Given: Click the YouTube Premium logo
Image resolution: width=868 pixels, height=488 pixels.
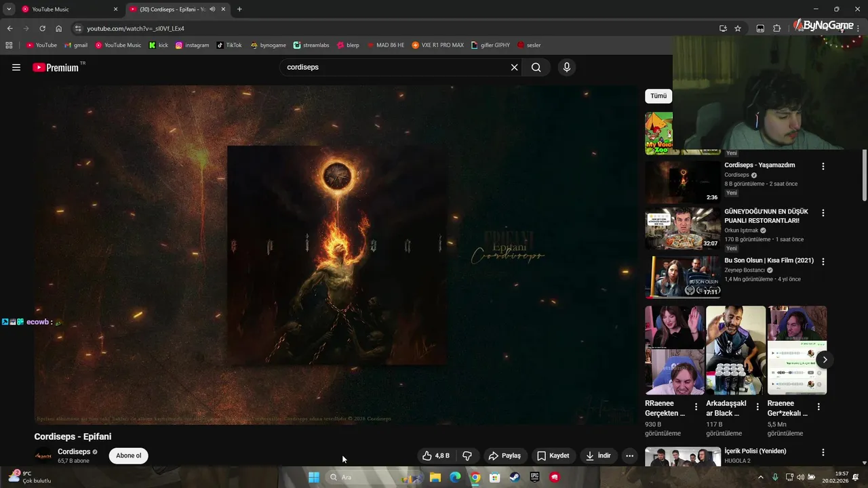Looking at the screenshot, I should [56, 67].
